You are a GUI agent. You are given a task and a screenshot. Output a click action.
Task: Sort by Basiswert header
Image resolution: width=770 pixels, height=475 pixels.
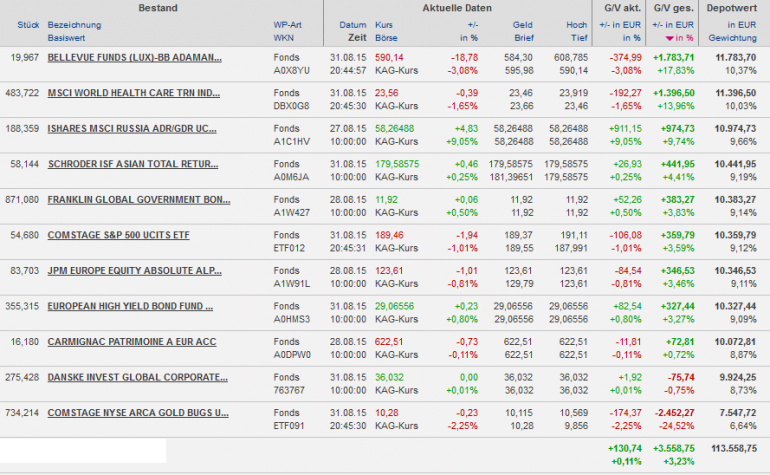pyautogui.click(x=68, y=38)
